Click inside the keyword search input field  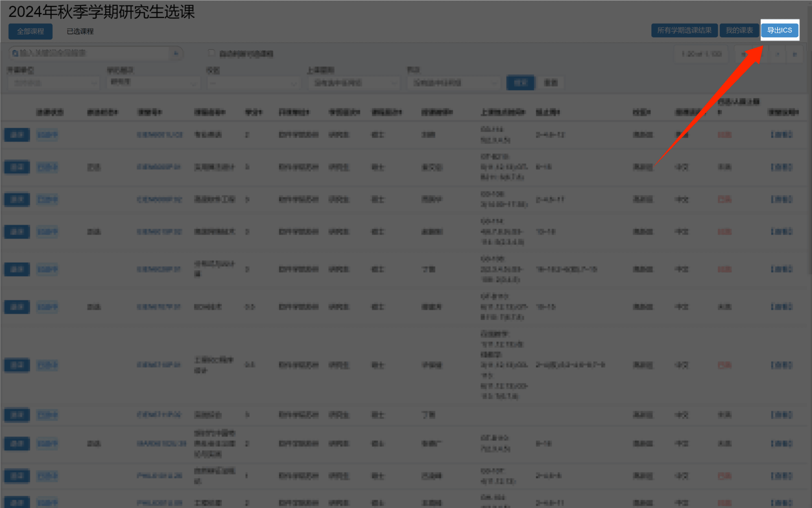pyautogui.click(x=94, y=53)
